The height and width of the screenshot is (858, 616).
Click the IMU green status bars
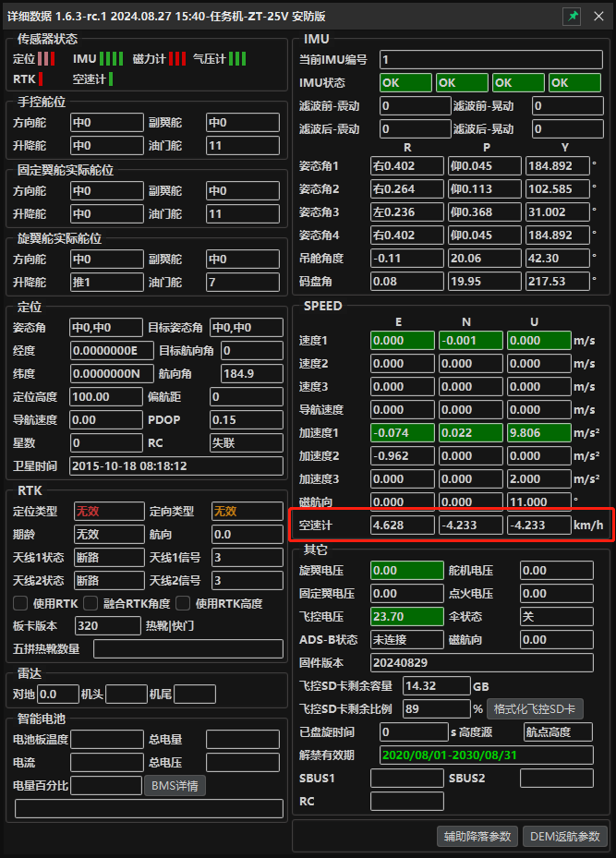(x=112, y=58)
